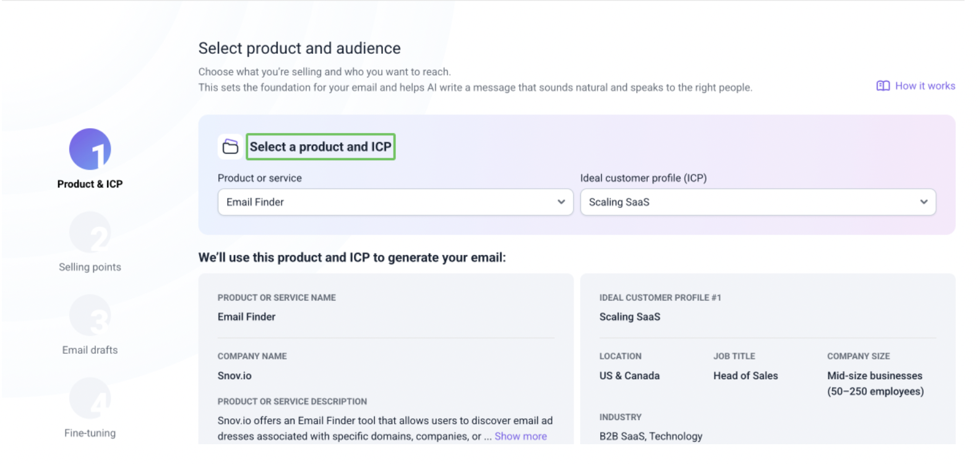Viewport: 980px width, 464px height.
Task: Click the step 1 Product & ICP circle icon
Action: point(90,149)
